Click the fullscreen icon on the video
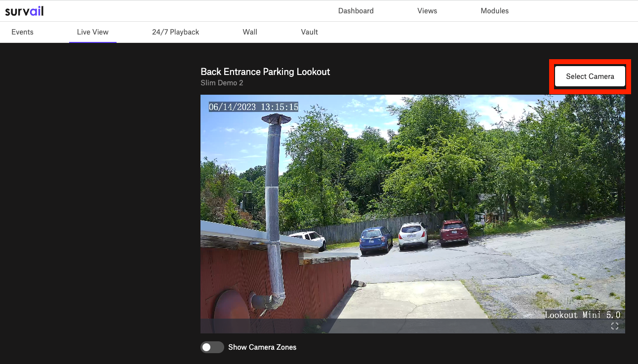Screen dimensions: 638x364 (615, 326)
